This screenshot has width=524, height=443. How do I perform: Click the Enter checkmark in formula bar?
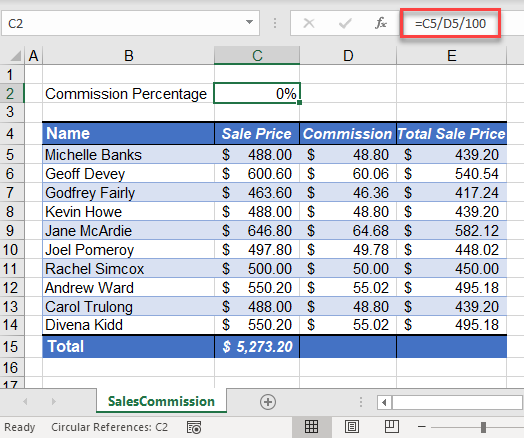pos(345,23)
